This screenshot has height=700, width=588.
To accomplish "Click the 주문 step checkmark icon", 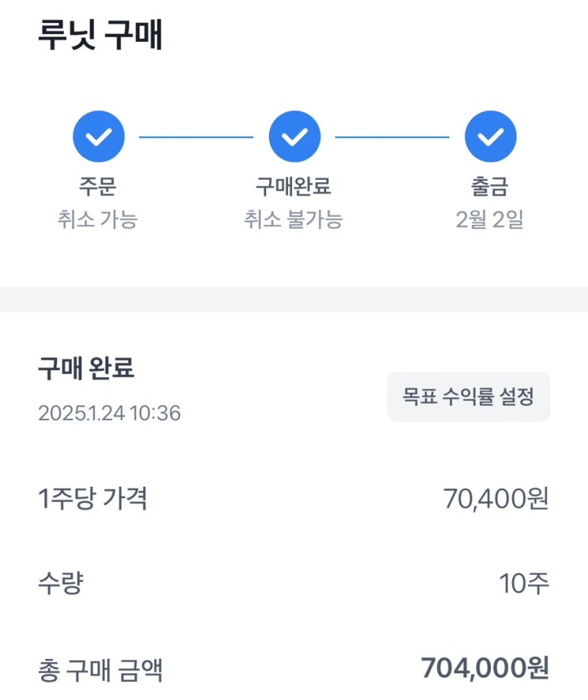I will coord(98,137).
